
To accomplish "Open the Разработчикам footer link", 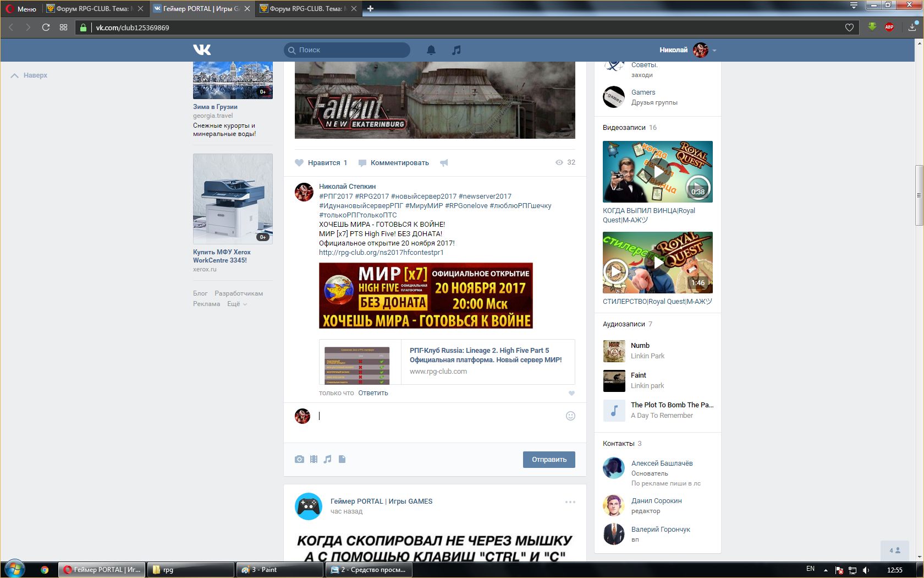I will [239, 293].
